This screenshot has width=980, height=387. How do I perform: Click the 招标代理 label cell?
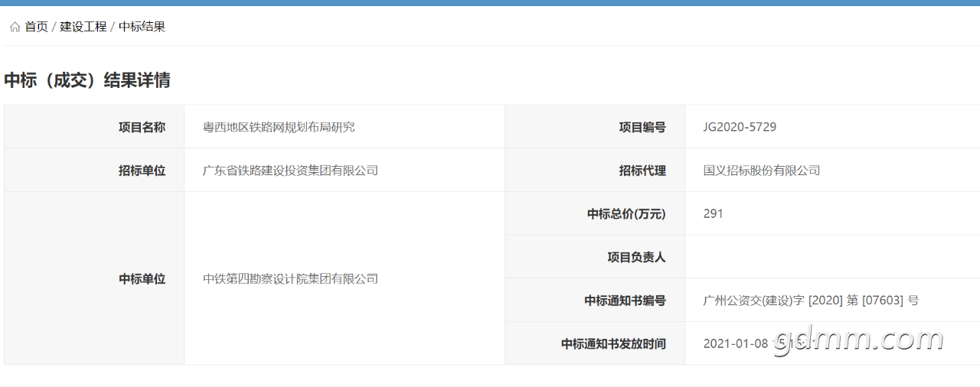pyautogui.click(x=642, y=171)
